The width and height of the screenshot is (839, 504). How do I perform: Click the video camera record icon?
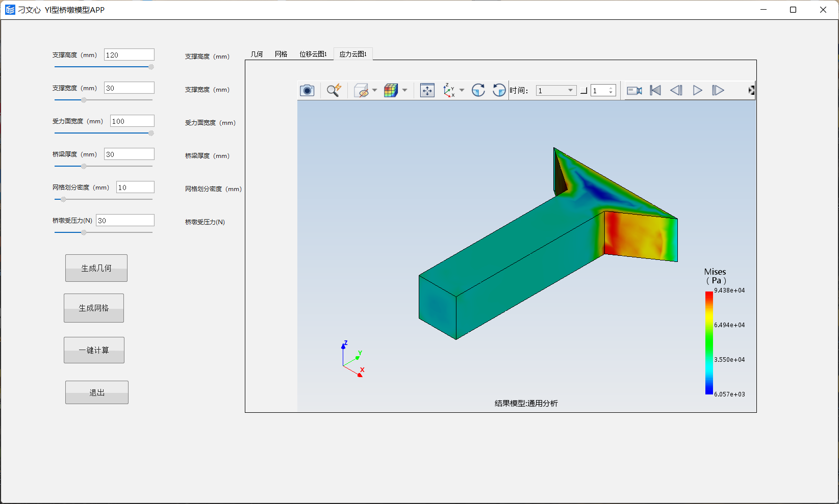(634, 91)
